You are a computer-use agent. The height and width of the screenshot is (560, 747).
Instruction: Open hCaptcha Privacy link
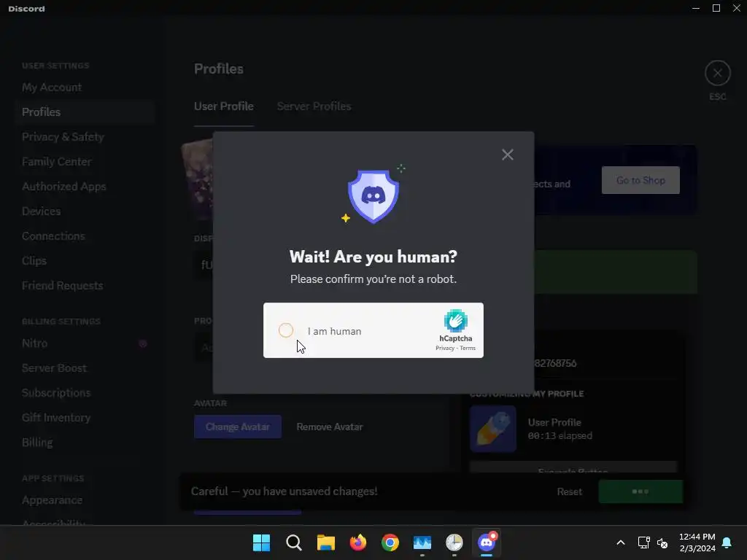(445, 348)
